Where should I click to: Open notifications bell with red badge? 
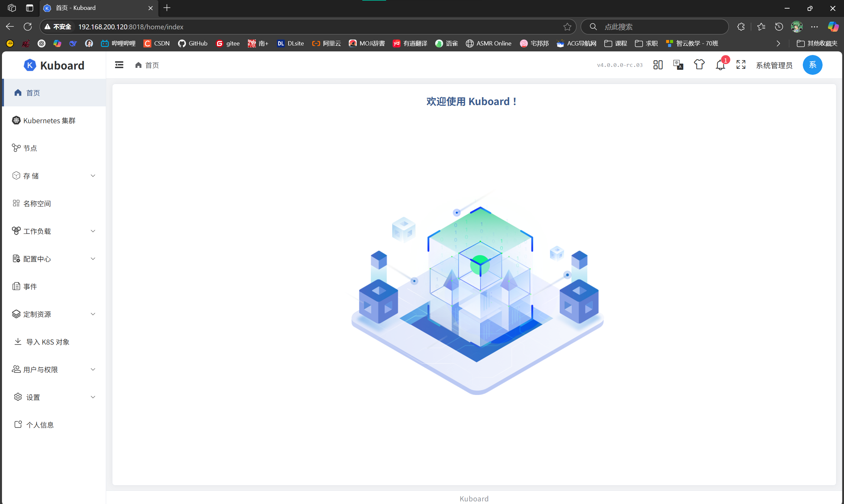pyautogui.click(x=721, y=65)
